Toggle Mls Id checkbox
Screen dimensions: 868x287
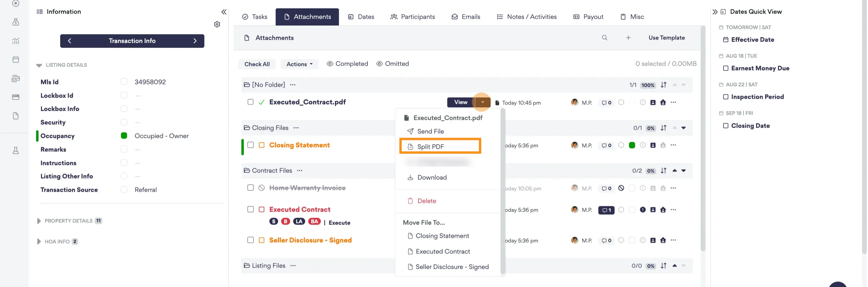pyautogui.click(x=124, y=82)
